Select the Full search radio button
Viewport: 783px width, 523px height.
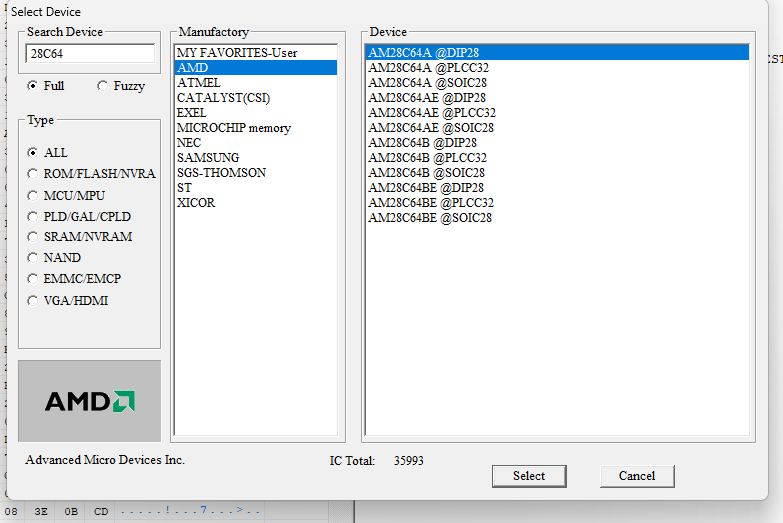coord(33,86)
